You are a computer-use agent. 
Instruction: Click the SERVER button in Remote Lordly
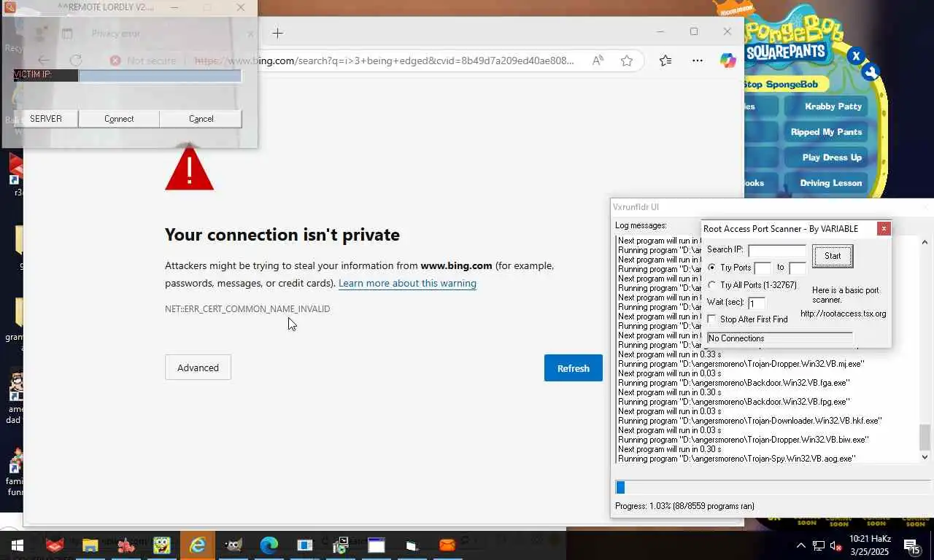(46, 119)
